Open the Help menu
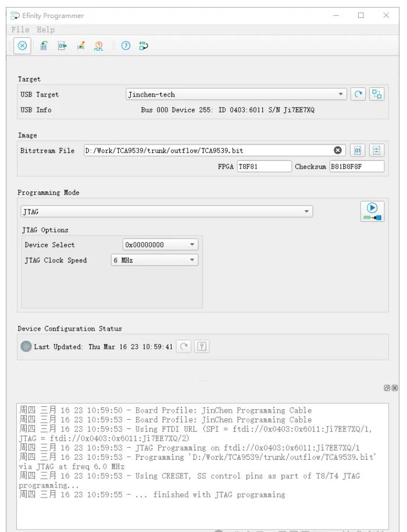The height and width of the screenshot is (532, 407). 46,30
